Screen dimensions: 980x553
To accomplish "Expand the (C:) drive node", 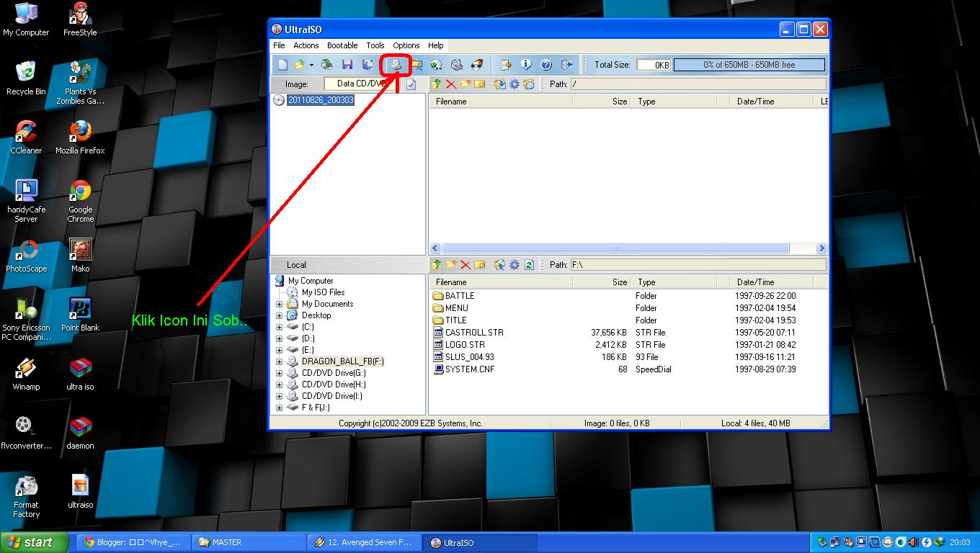I will (280, 327).
